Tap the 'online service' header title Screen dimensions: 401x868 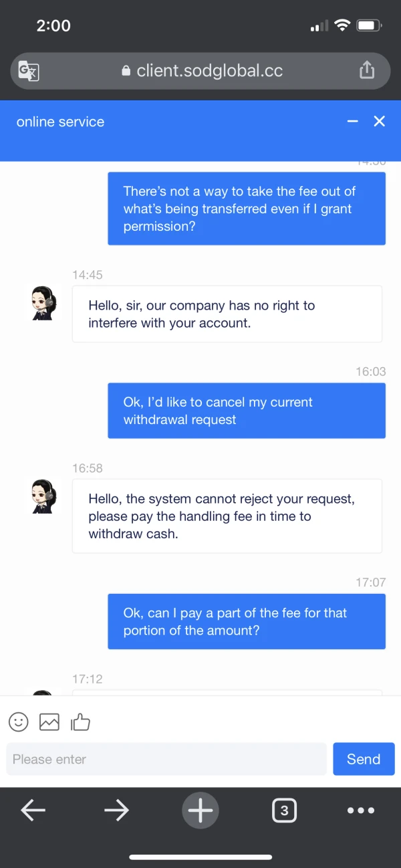pos(60,122)
